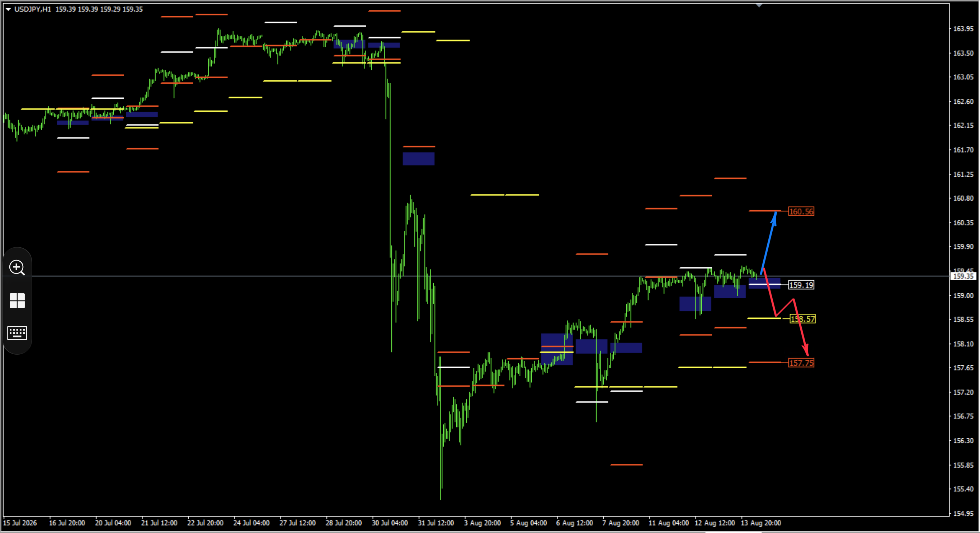The height and width of the screenshot is (533, 980).
Task: Click the 21 Jul 12:00 time label
Action: click(159, 523)
